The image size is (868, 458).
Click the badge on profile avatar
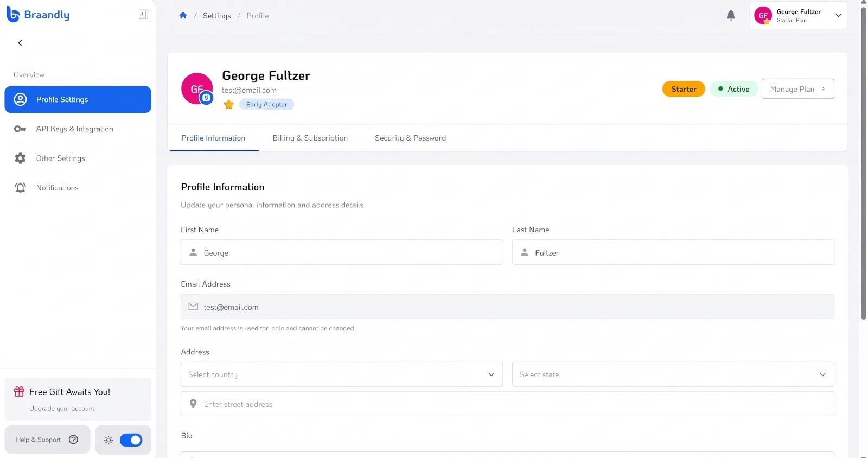point(206,98)
